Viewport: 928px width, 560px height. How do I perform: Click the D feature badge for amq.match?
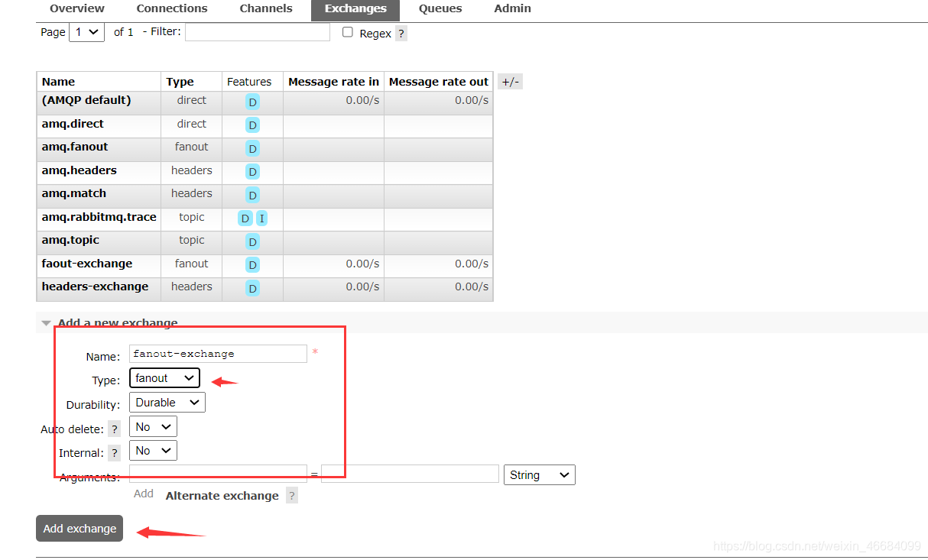(x=252, y=195)
